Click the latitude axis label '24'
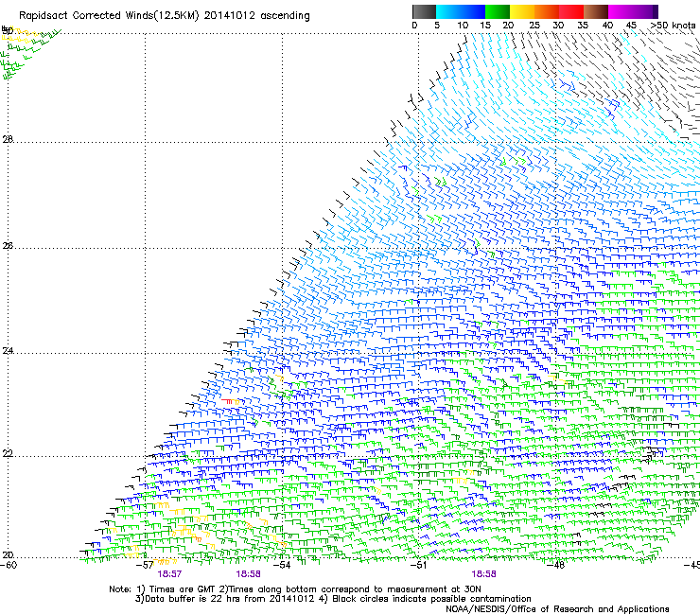700x615 pixels. (x=8, y=351)
